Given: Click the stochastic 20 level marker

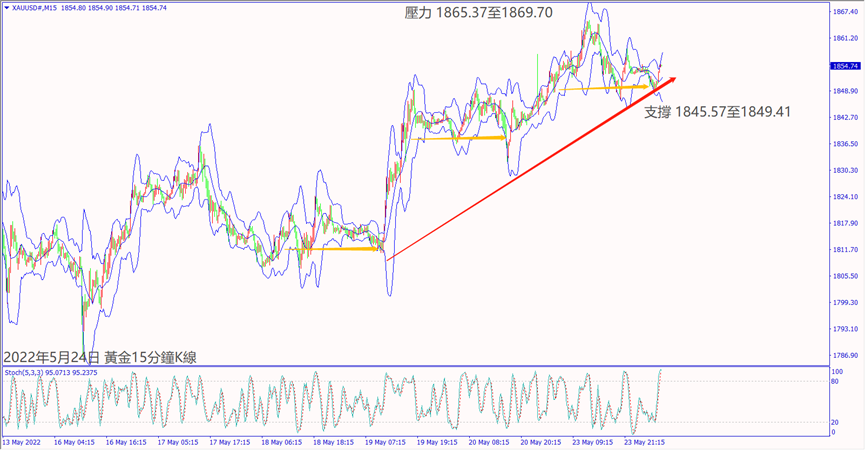Looking at the screenshot, I should tap(835, 421).
